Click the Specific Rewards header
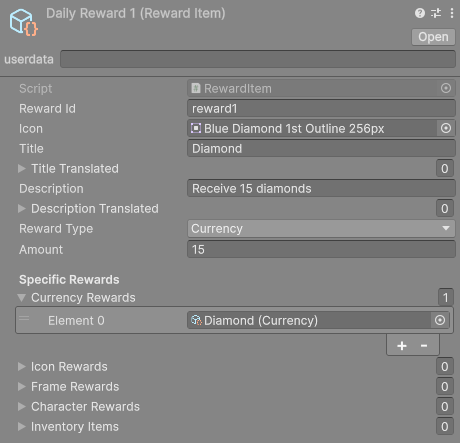Screen dimensions: 460x443 tap(69, 280)
